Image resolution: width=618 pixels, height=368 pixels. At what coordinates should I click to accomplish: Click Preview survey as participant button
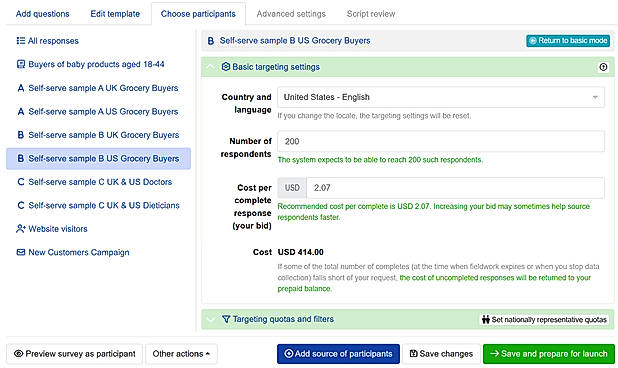point(75,354)
